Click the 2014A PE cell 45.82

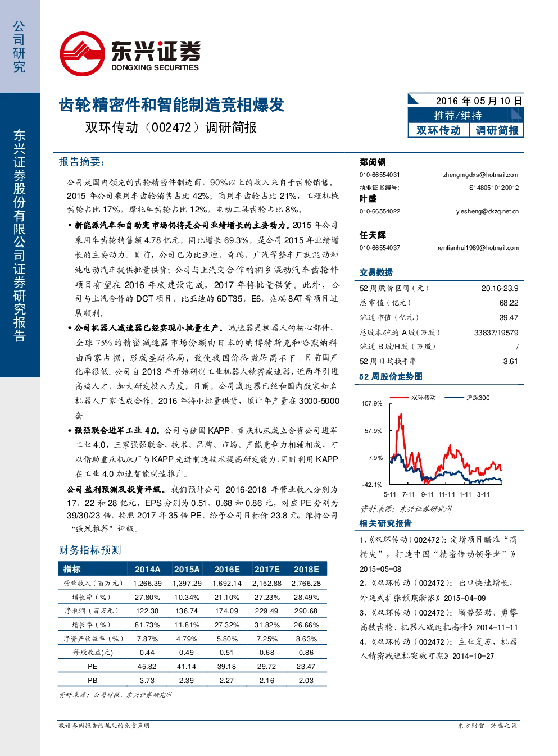tap(147, 667)
